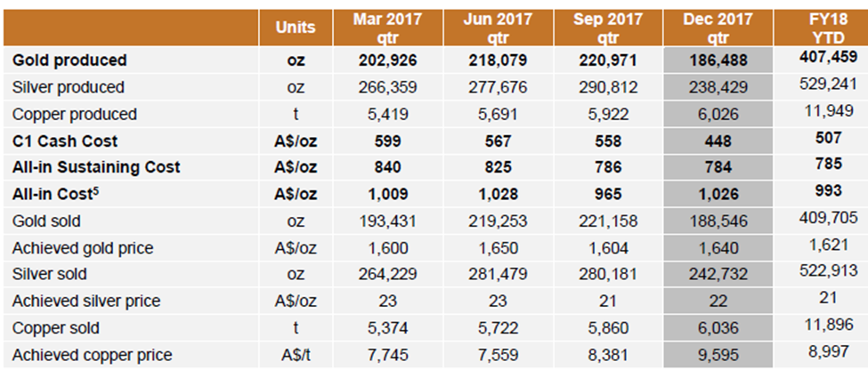This screenshot has width=868, height=370.
Task: Click the C1 Cash Cost label
Action: pos(65,141)
